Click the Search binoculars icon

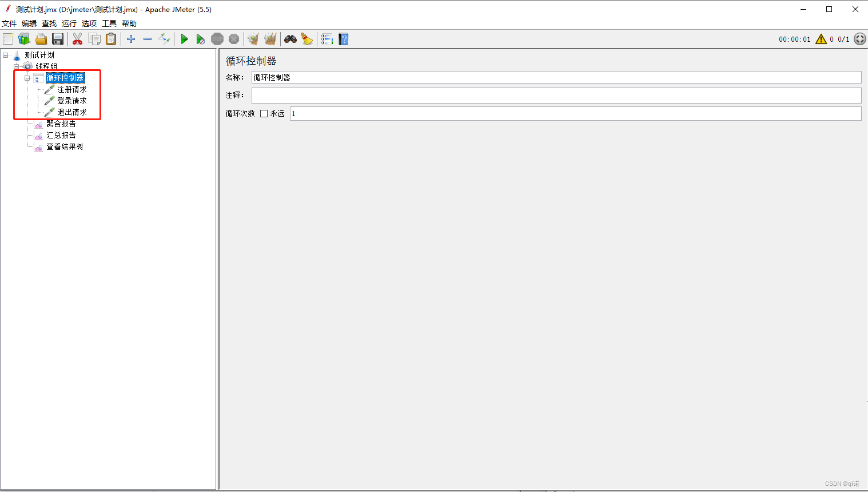[290, 39]
